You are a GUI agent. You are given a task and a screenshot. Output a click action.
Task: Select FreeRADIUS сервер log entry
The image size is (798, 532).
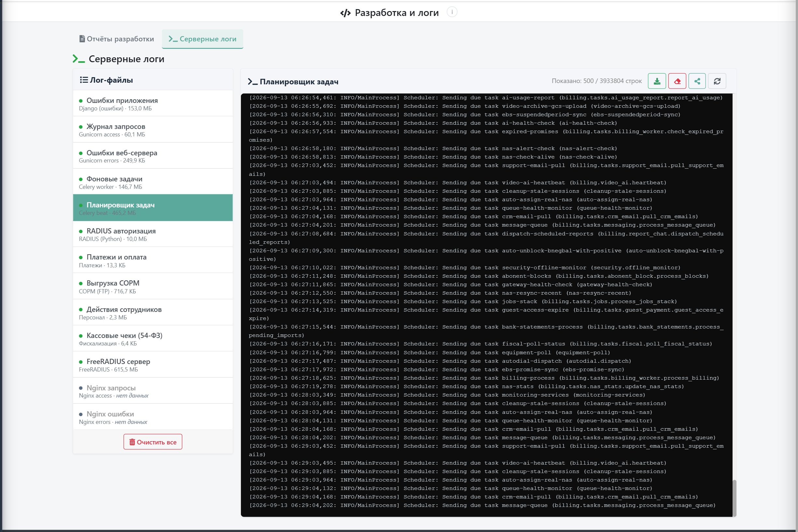(153, 365)
